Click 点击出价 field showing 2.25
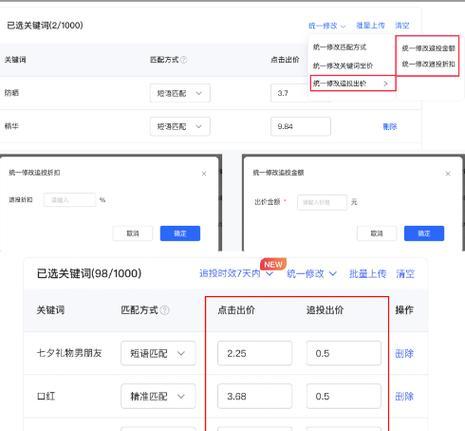The width and height of the screenshot is (465, 431). tap(255, 353)
